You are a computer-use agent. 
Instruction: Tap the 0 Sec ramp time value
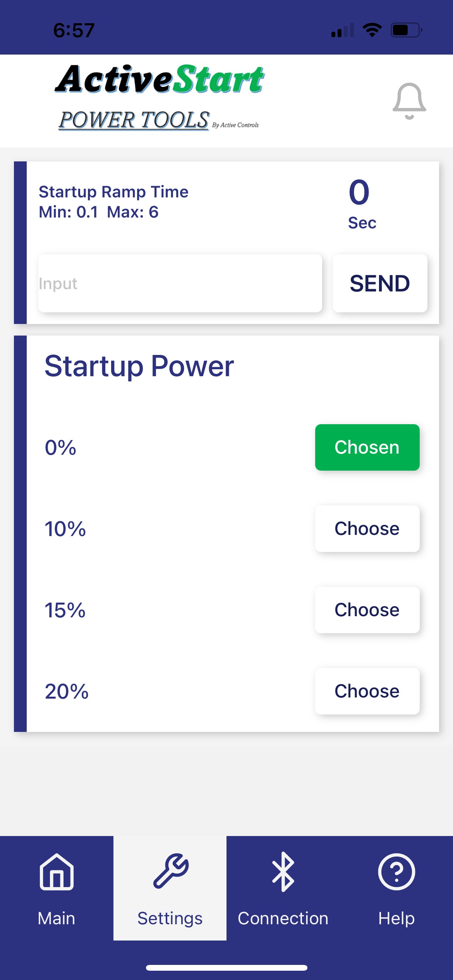(360, 203)
